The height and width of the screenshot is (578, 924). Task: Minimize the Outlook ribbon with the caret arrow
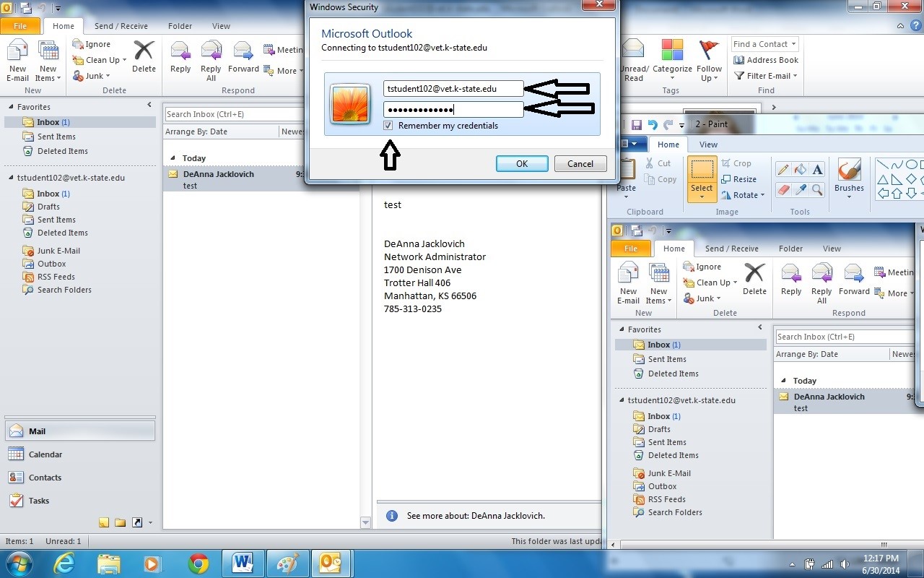click(x=900, y=26)
